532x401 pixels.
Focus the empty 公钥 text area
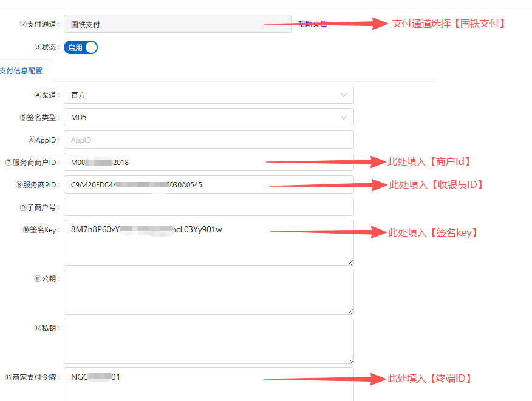click(x=208, y=291)
